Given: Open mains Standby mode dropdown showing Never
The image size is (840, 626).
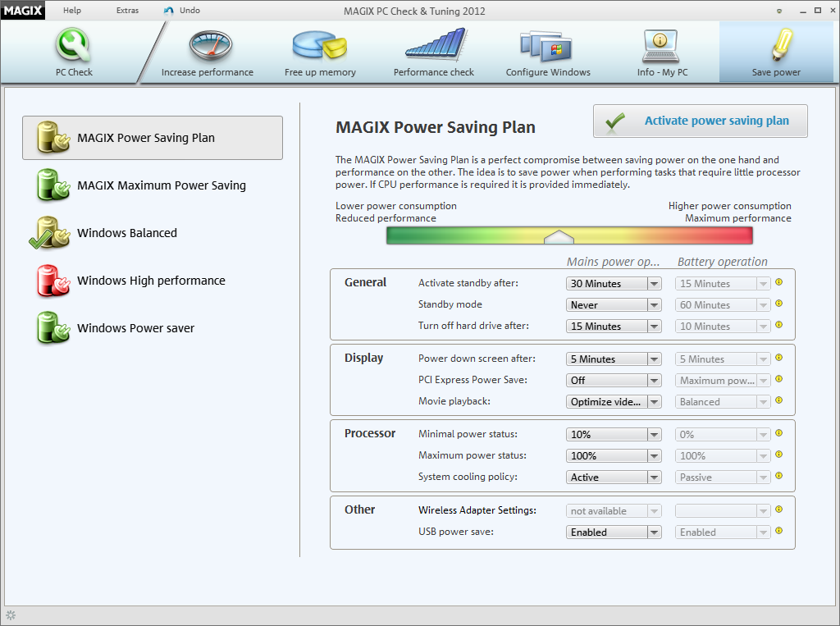Looking at the screenshot, I should click(x=614, y=305).
